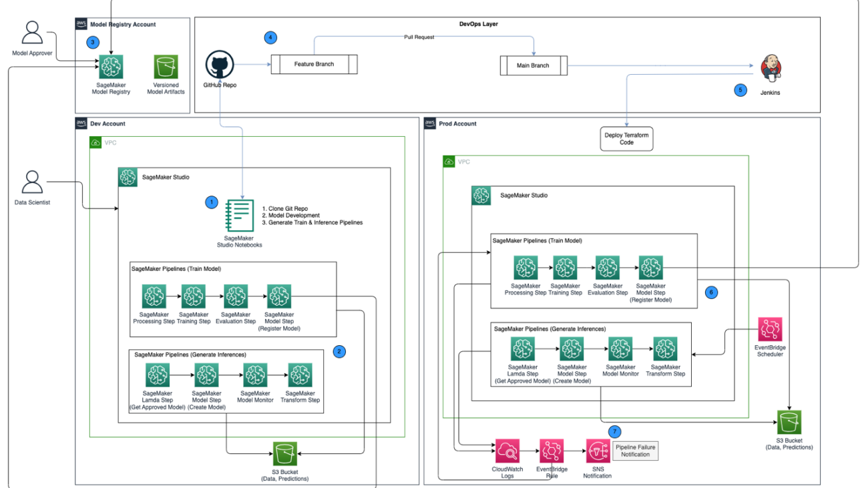
Task: Click Prod Account Evaluation Step icon
Action: coord(608,268)
